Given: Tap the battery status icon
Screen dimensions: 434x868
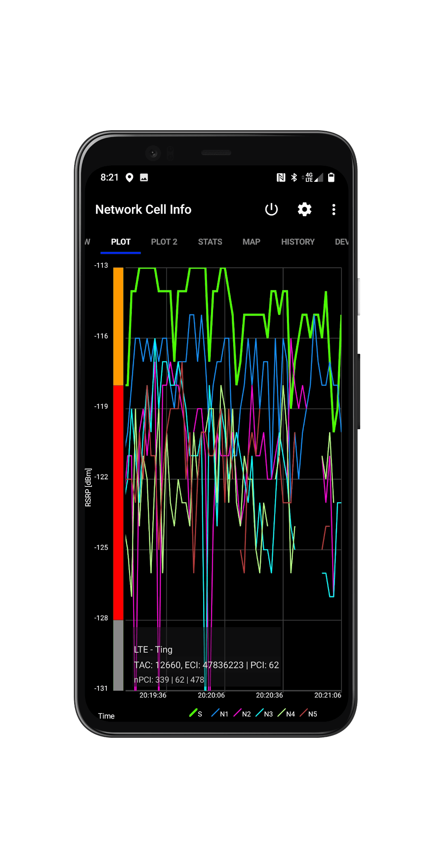Looking at the screenshot, I should (331, 178).
